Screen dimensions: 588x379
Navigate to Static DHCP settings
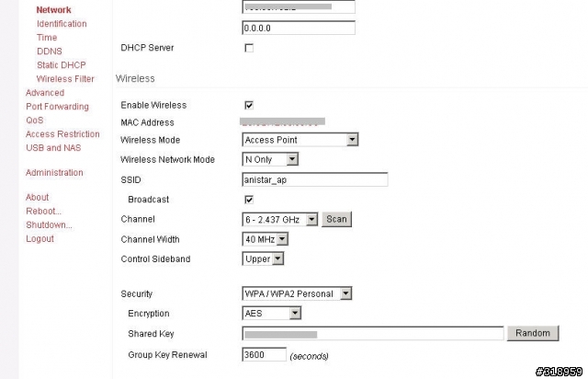(x=61, y=65)
